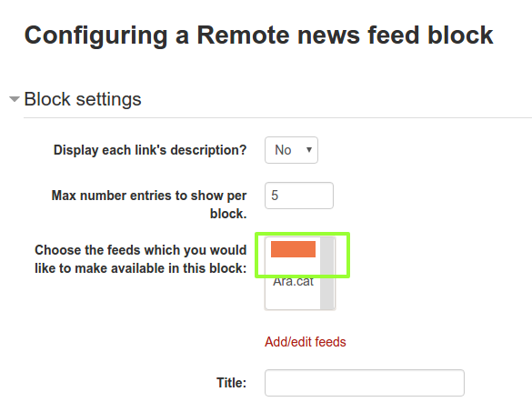Click the small arrow beside No

click(309, 150)
